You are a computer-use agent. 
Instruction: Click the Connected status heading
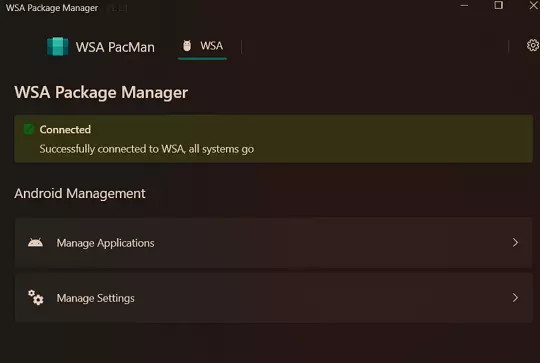65,130
